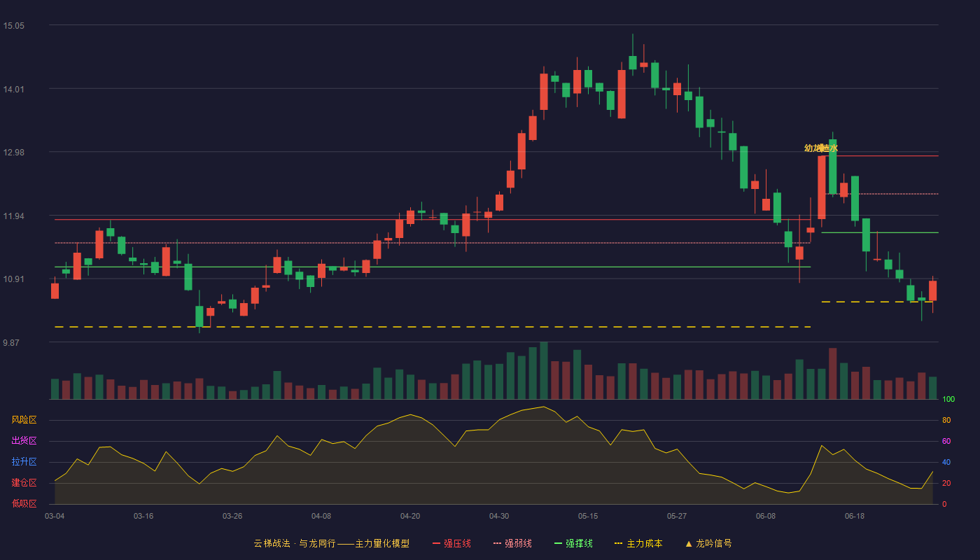Click the 20 indicator scale label

[x=946, y=483]
